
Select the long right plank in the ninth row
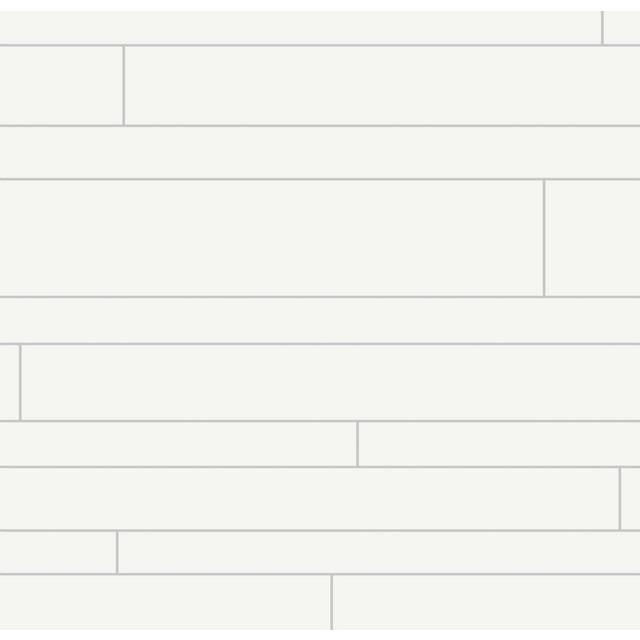(379, 552)
